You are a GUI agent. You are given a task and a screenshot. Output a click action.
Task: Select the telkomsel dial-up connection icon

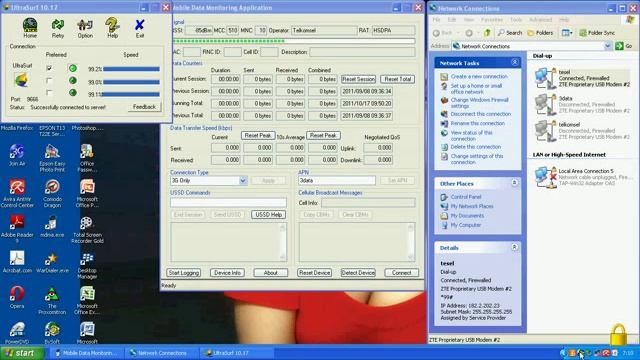545,131
